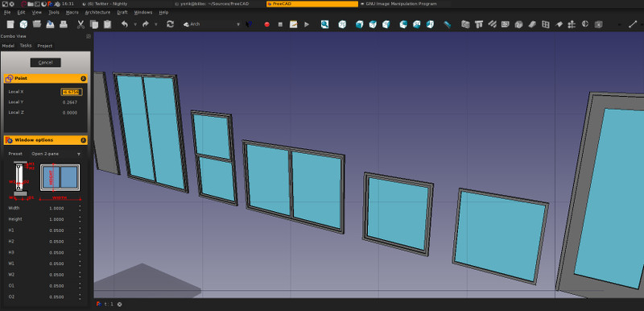The height and width of the screenshot is (311, 644).
Task: Click the fit-all zoom view icon
Action: [x=325, y=25]
